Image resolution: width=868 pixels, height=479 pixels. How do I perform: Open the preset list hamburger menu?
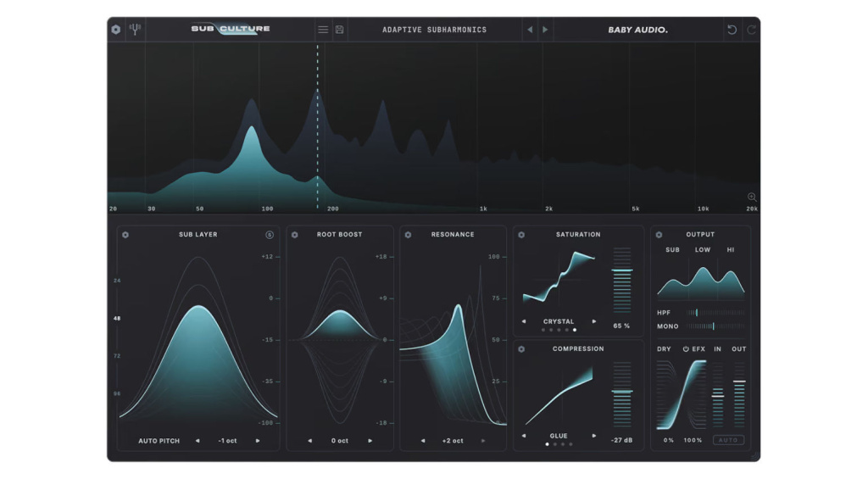[323, 30]
